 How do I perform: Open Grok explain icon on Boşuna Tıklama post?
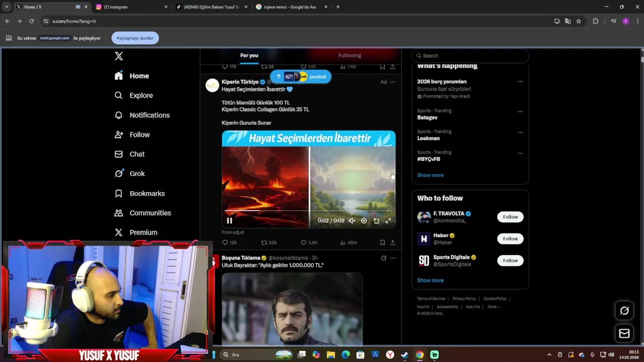click(383, 258)
